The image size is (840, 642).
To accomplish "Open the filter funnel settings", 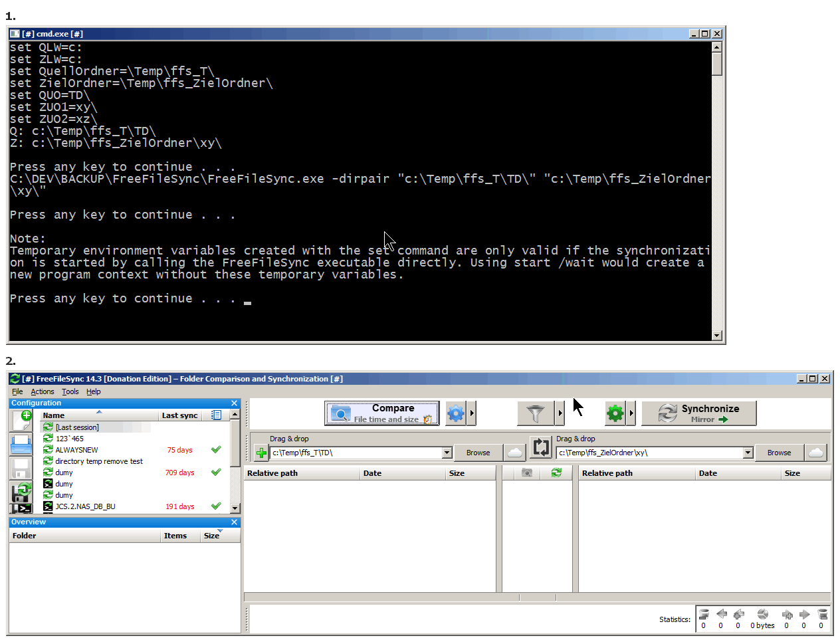I will 536,413.
